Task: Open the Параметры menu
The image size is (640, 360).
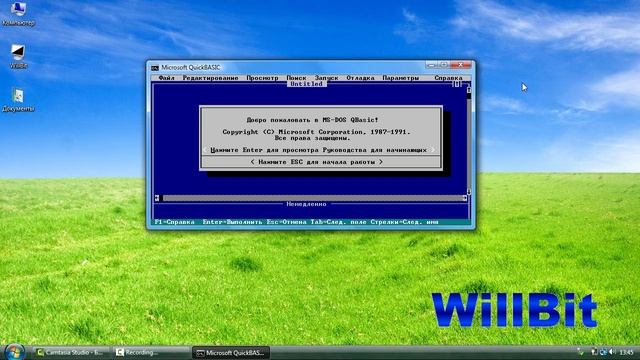Action: click(x=400, y=78)
